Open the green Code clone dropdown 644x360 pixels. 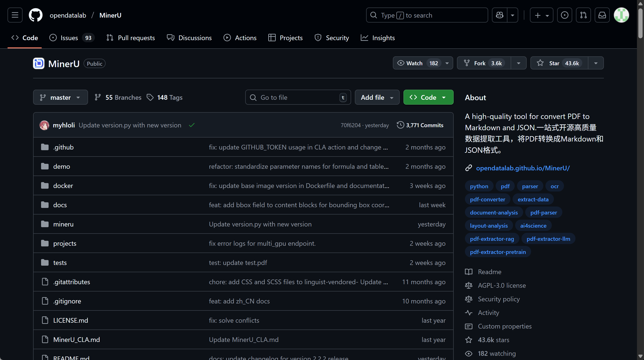428,97
